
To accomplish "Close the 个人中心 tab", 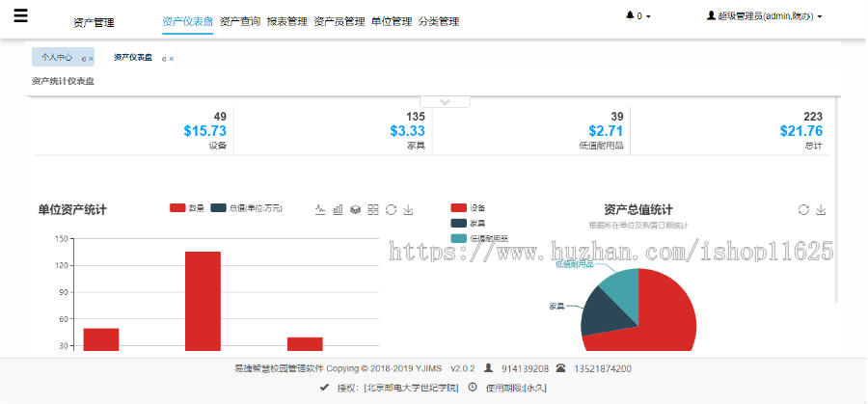I will point(92,59).
